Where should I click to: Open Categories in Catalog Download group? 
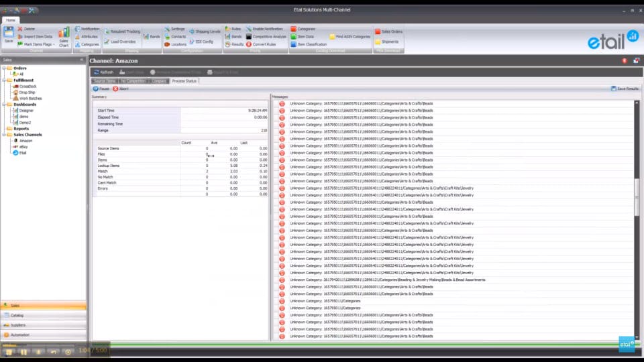click(303, 29)
